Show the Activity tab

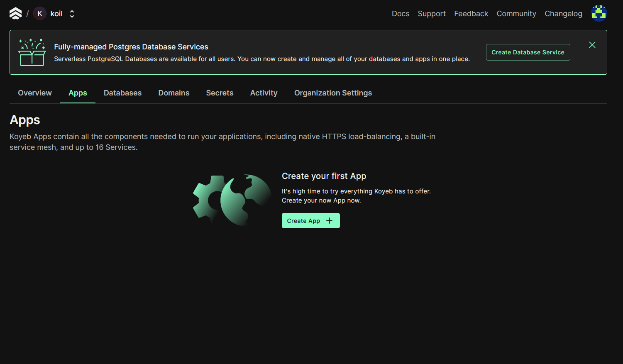264,93
